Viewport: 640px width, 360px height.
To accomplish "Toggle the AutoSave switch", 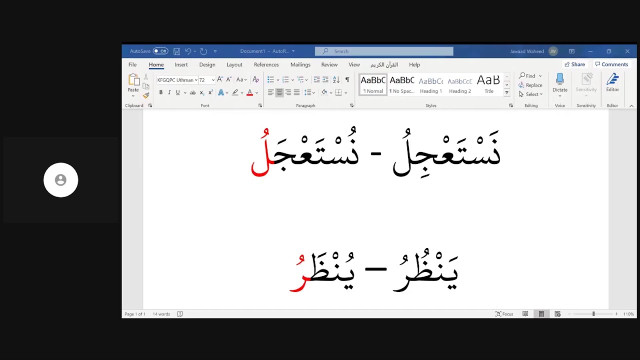I will click(160, 51).
